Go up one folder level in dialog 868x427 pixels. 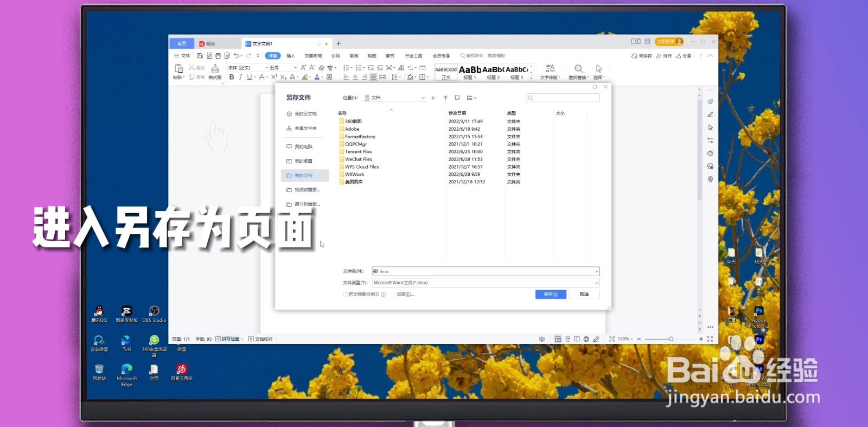click(x=445, y=98)
